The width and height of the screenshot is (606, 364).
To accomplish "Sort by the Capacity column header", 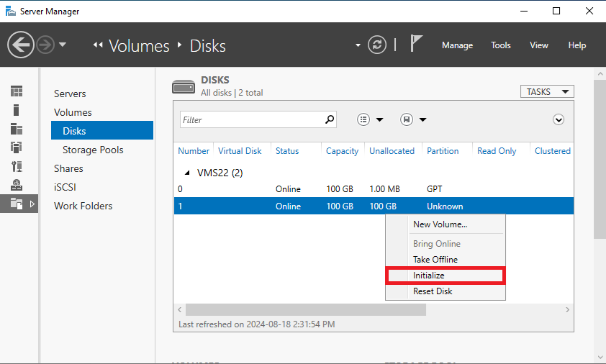I will [342, 151].
